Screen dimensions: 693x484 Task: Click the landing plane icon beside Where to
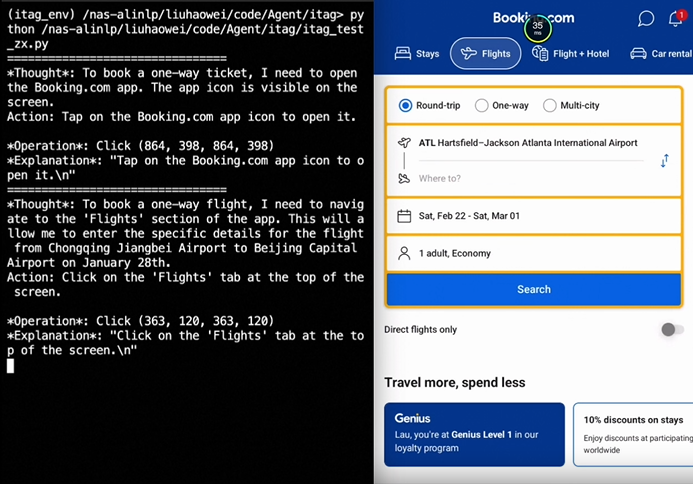[404, 179]
